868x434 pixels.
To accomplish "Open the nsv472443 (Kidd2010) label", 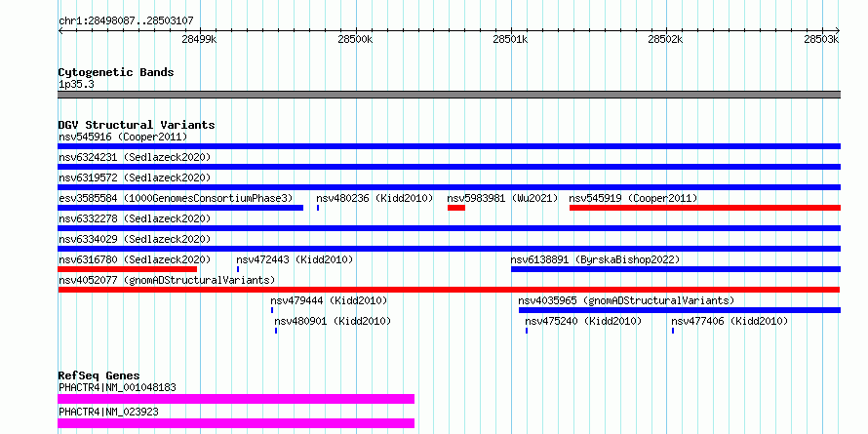I will pos(295,259).
